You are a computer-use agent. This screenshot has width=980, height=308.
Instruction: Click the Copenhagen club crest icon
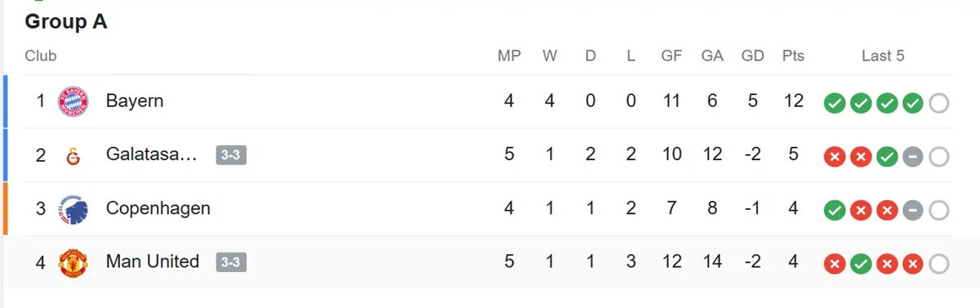[x=73, y=209]
